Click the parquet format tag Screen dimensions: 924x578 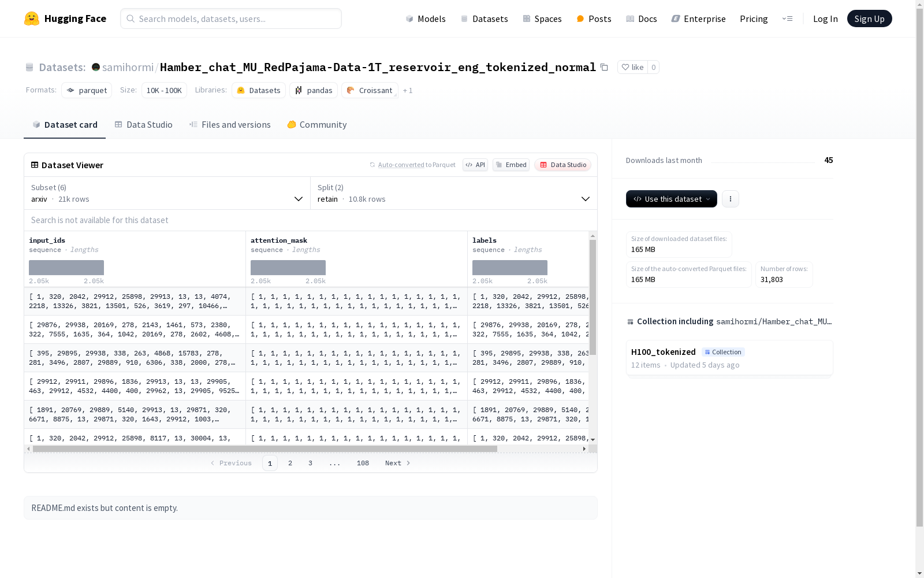click(x=87, y=90)
